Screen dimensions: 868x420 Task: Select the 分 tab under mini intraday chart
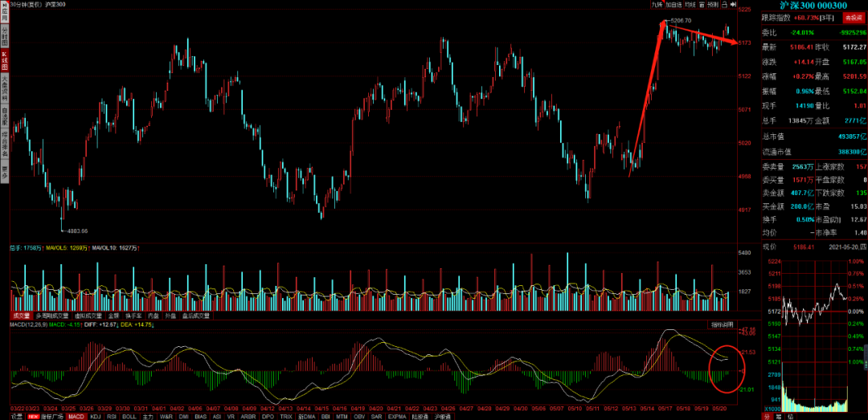(x=767, y=415)
